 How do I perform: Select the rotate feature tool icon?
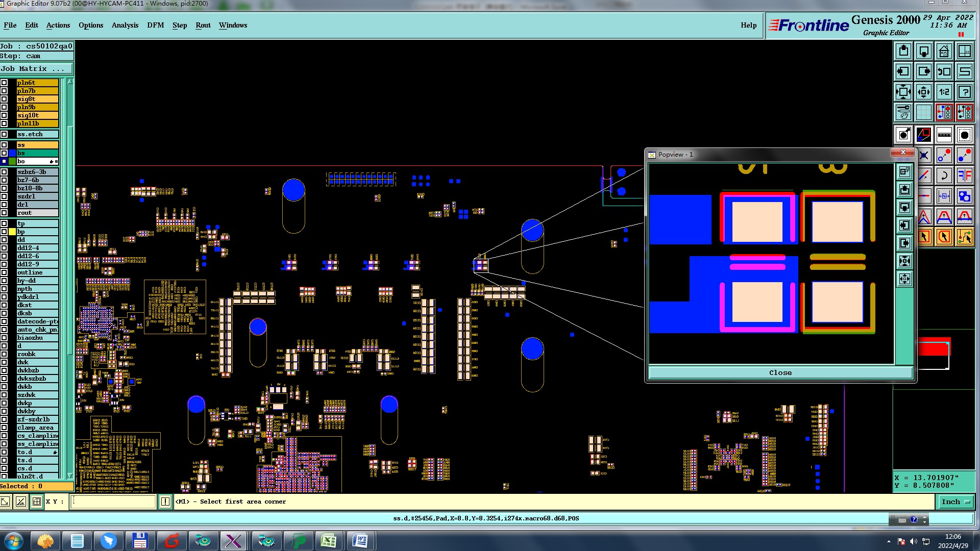(x=944, y=176)
